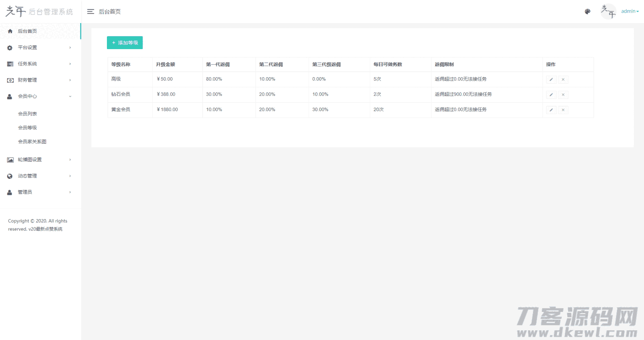Click the 20次 daily task count
The width and height of the screenshot is (644, 340).
point(379,110)
